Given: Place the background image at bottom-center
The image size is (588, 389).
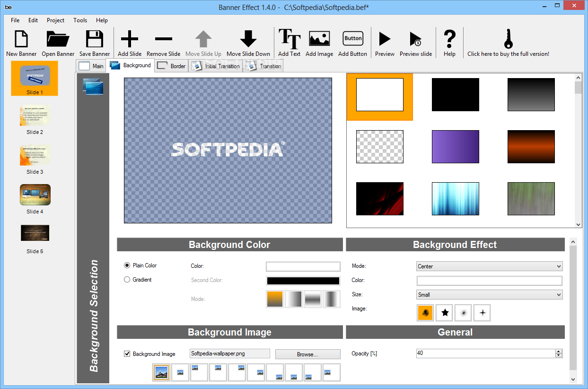Looking at the screenshot, I should pyautogui.click(x=294, y=372).
